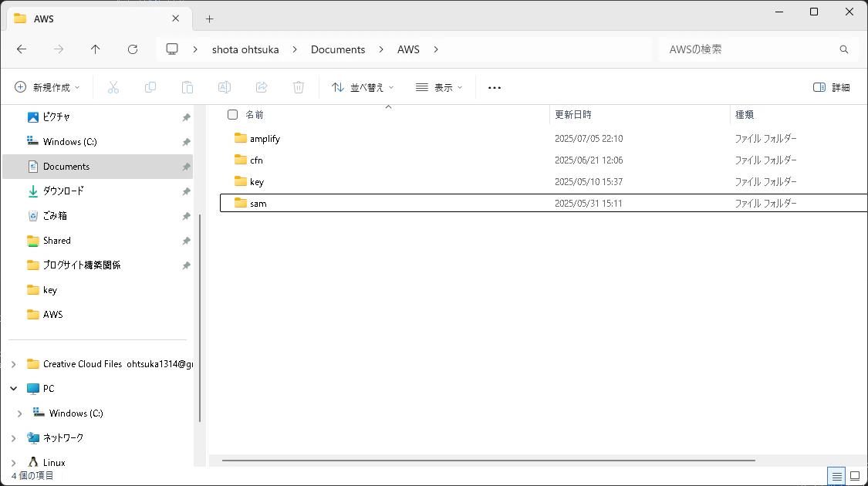
Task: Select Documents in the sidebar
Action: coord(97,167)
